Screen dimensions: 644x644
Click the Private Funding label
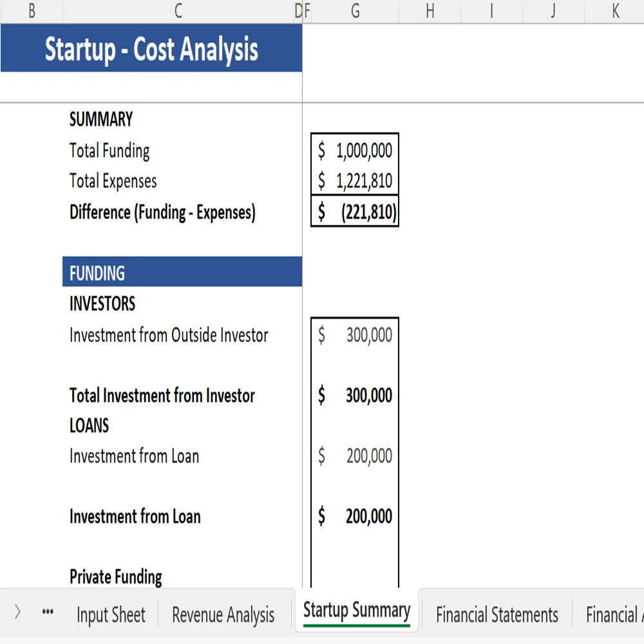(x=115, y=576)
